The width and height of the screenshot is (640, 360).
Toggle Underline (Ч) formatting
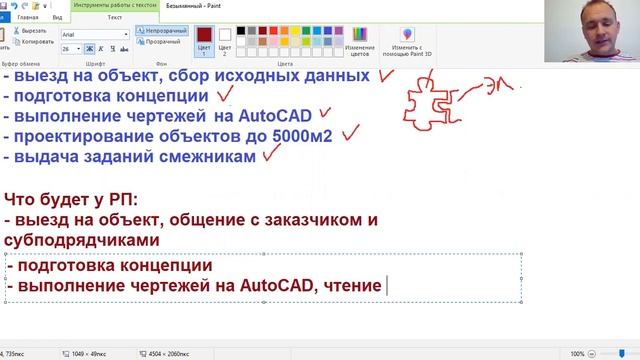coord(113,49)
